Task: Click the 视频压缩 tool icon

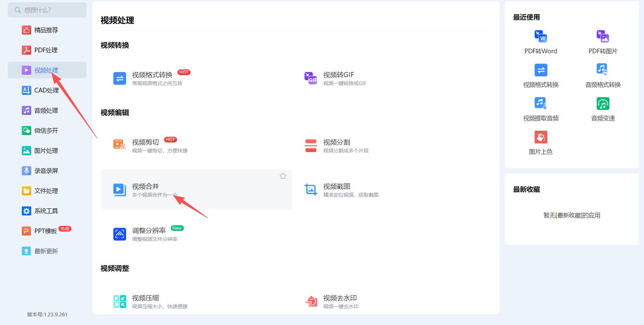Action: pyautogui.click(x=120, y=302)
